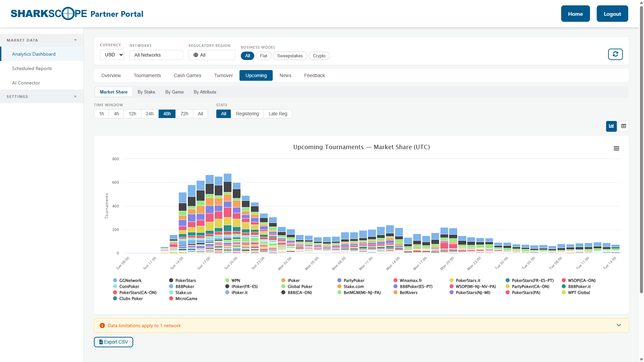Select the News tab
Image resolution: width=644 pixels, height=362 pixels.
(285, 75)
